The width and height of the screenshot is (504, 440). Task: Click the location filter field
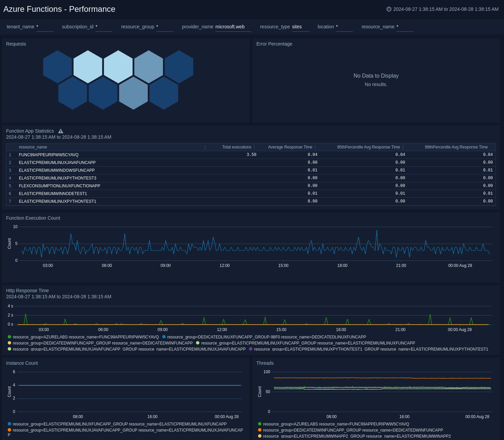pyautogui.click(x=344, y=27)
